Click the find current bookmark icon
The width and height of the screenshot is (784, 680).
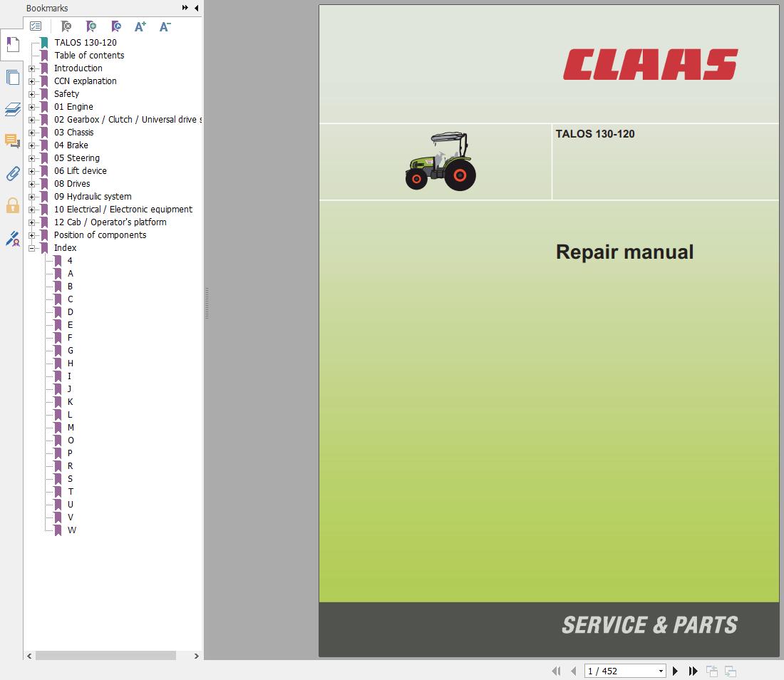click(116, 26)
